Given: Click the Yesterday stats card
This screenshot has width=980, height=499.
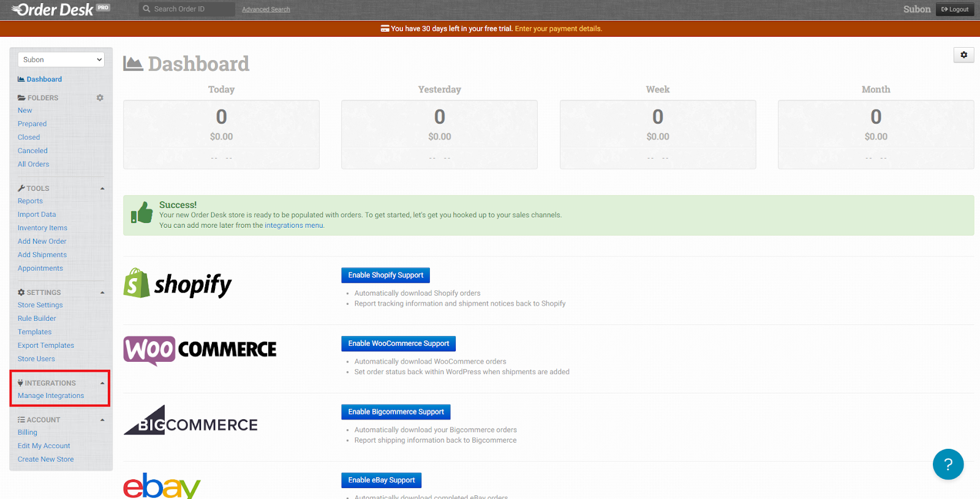Looking at the screenshot, I should click(439, 135).
